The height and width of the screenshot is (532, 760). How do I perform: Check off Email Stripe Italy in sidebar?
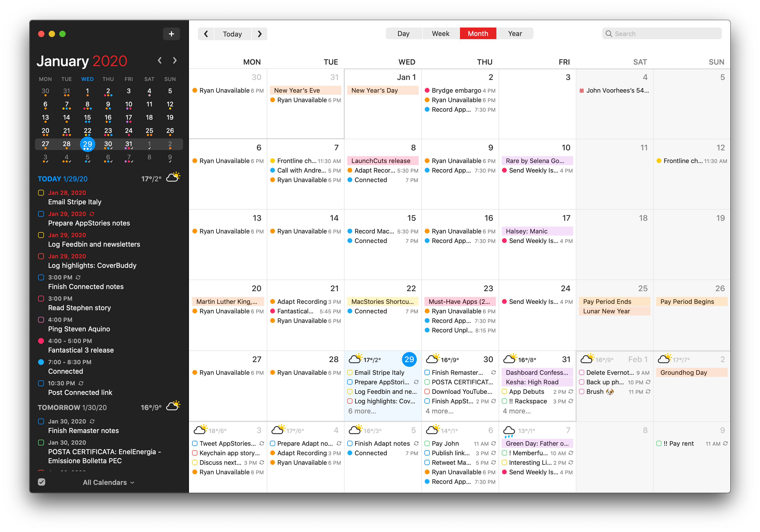tap(41, 193)
